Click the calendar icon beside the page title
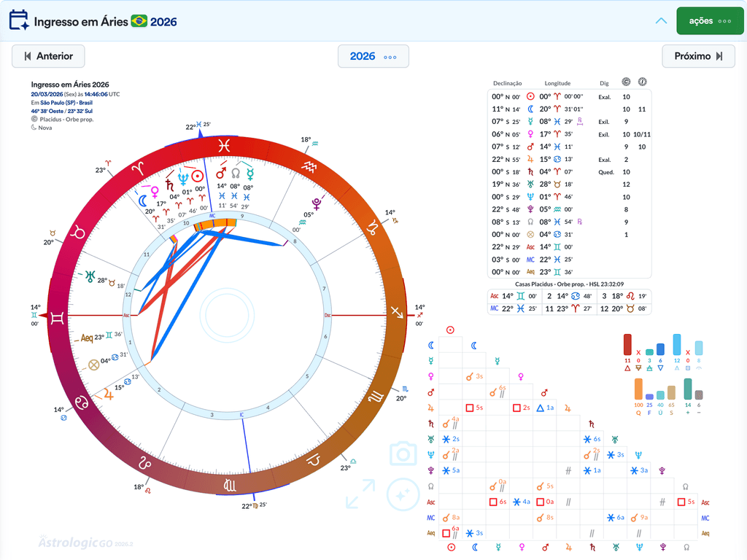 19,20
